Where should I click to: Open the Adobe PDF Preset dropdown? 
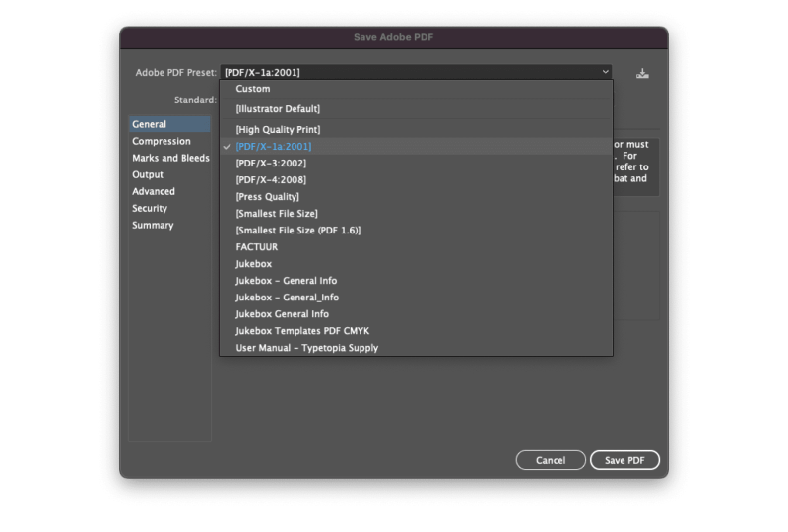pos(416,72)
